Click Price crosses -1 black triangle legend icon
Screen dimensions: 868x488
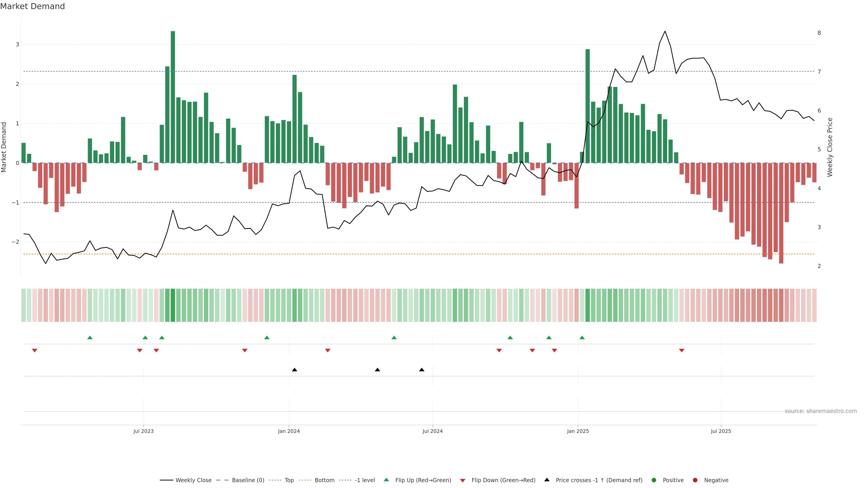547,480
